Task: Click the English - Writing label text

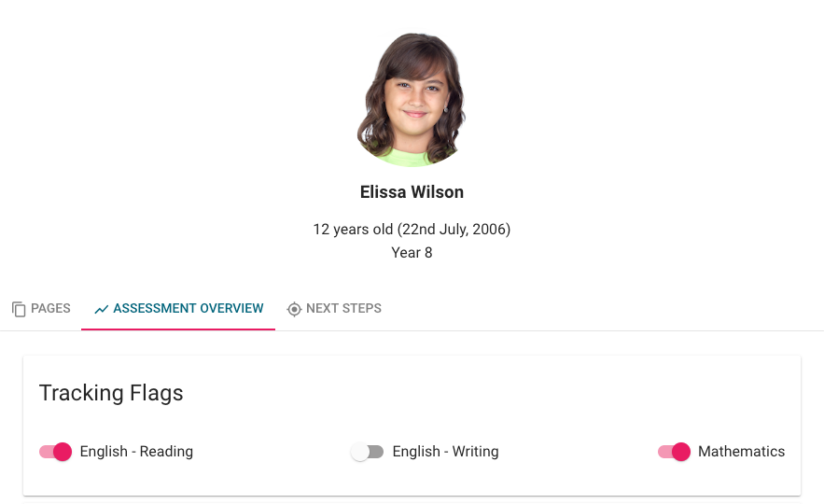Action: (x=445, y=452)
